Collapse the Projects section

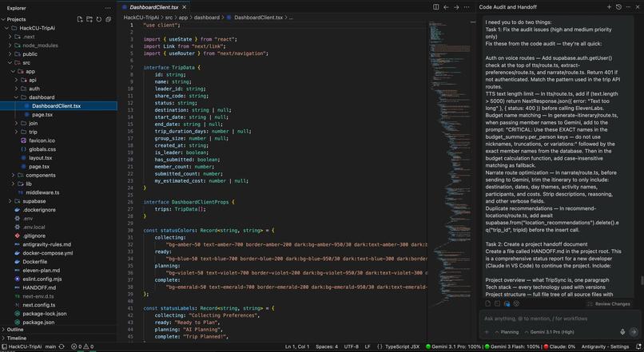tap(3, 19)
